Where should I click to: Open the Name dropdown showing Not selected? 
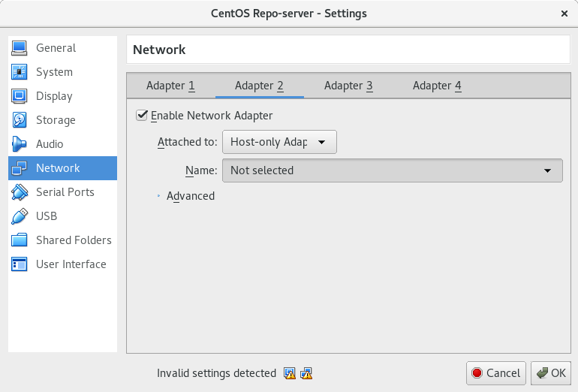[x=393, y=170]
